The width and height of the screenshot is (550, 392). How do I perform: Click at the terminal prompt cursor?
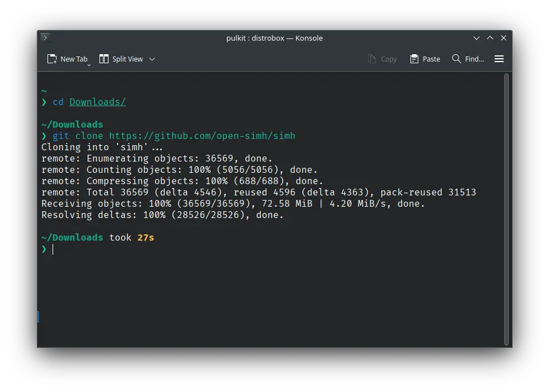click(x=53, y=249)
